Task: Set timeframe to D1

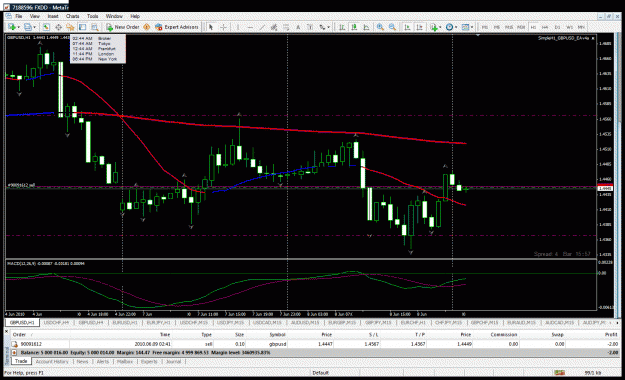Action: pyautogui.click(x=557, y=27)
